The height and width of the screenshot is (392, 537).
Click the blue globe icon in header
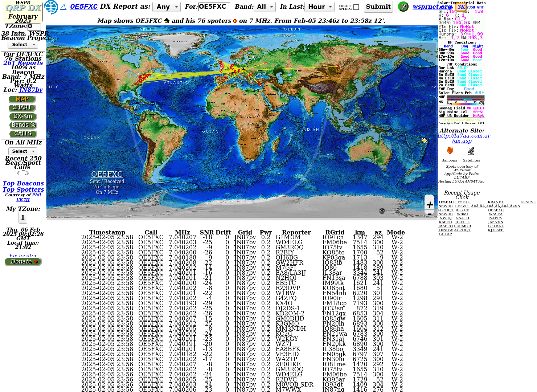(x=51, y=7)
